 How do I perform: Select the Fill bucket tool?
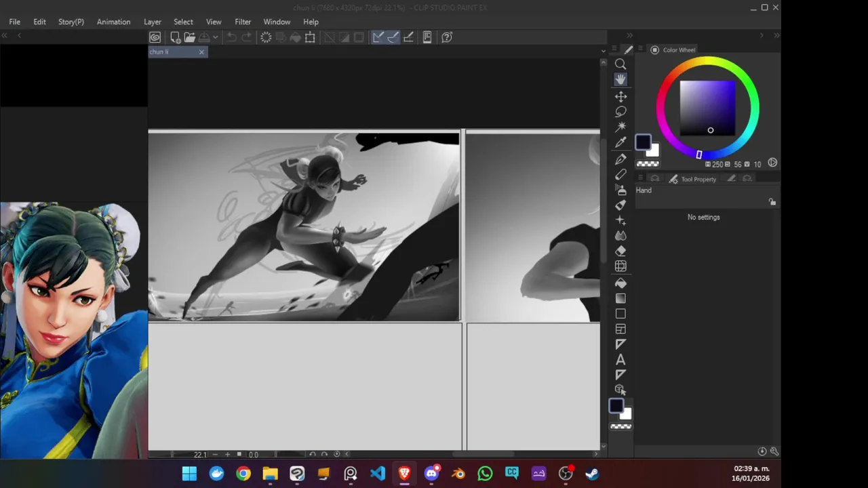tap(620, 283)
